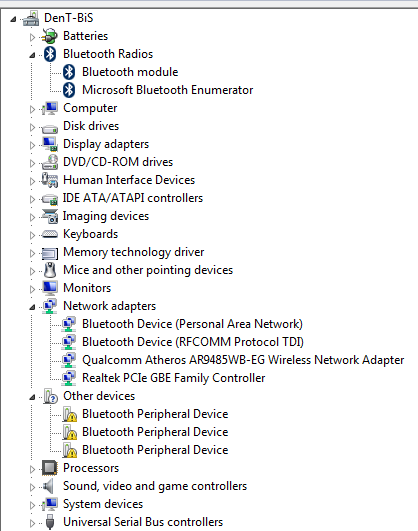Viewport: 418px width, 531px height.
Task: Click the Universal Serial Bus controllers icon
Action: tap(50, 522)
